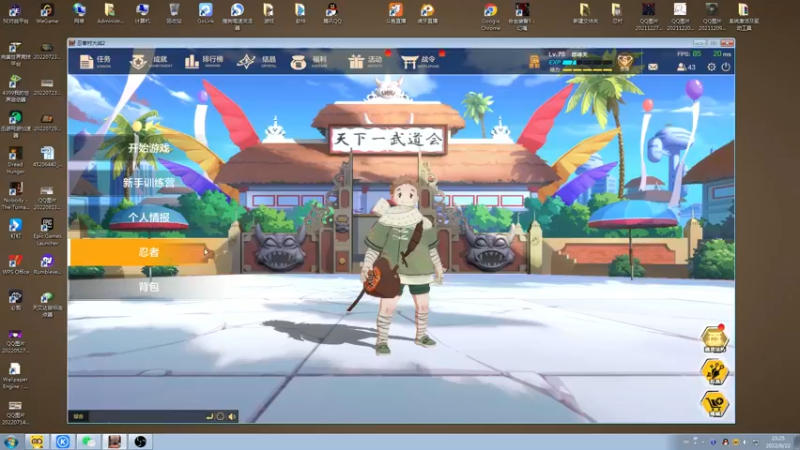This screenshot has height=450, width=800.
Task: Open the middle yellow hexagon icon
Action: click(x=714, y=371)
